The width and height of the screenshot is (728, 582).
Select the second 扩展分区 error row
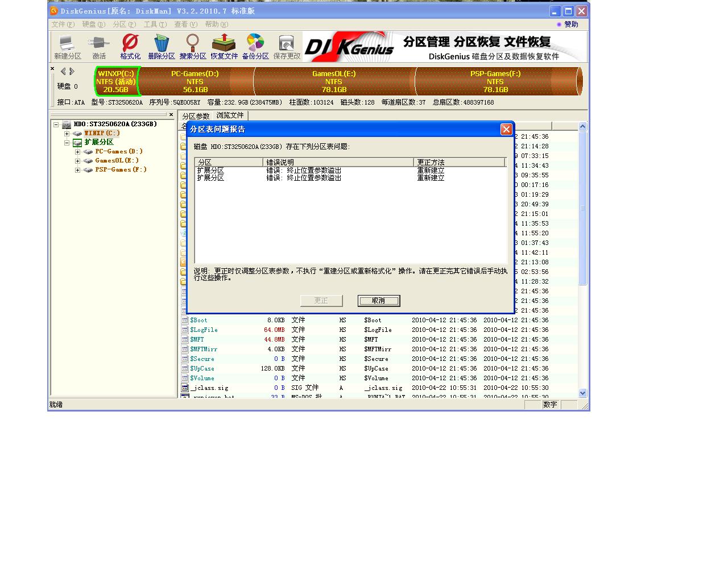(350, 178)
